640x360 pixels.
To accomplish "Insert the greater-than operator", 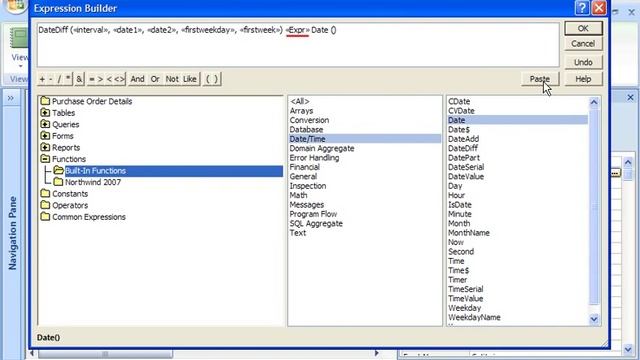I will point(100,79).
